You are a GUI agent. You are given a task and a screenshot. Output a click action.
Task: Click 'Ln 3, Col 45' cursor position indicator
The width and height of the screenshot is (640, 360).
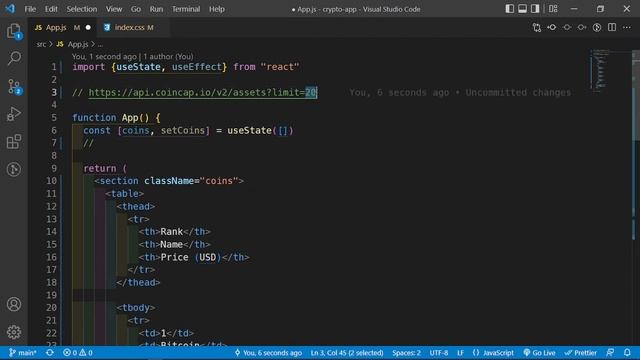347,353
